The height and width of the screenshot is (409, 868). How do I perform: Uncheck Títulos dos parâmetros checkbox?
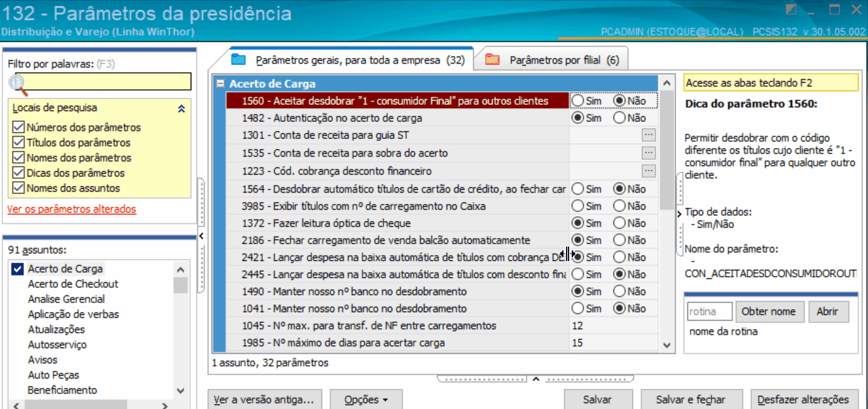(18, 143)
